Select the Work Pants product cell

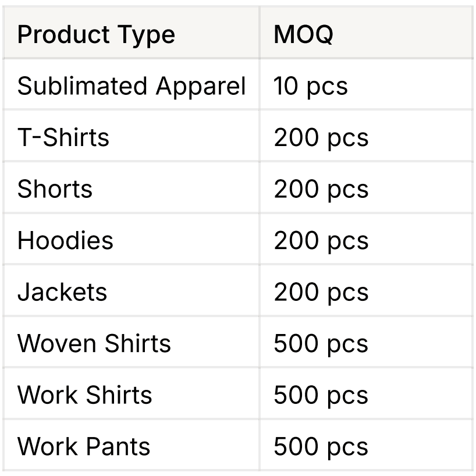[x=84, y=446]
